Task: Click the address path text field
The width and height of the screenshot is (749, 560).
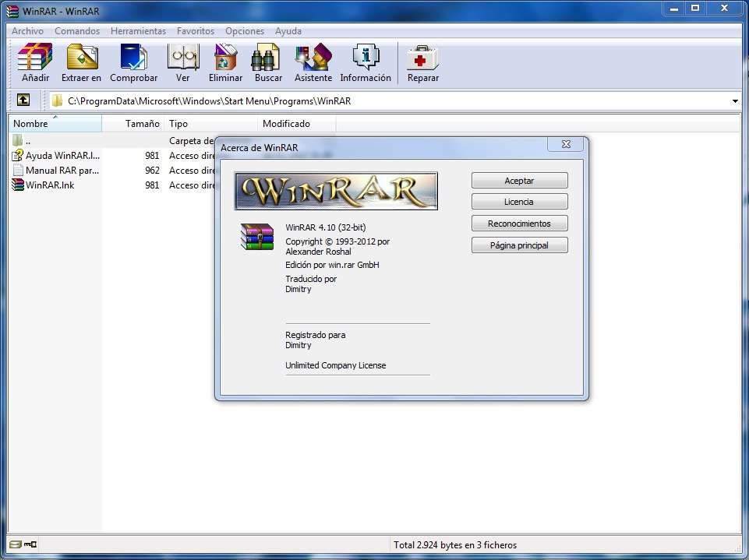Action: tap(395, 100)
